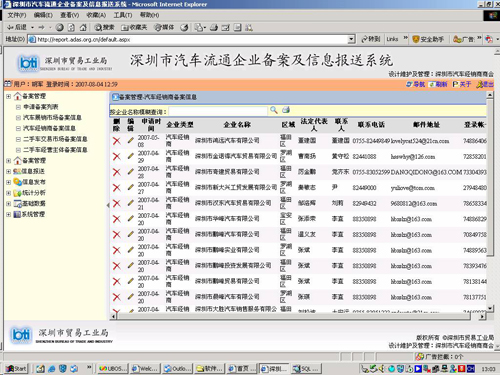Collapse the sidebar using the splitter arrow
Screen dimensions: 500x375
click(x=108, y=205)
